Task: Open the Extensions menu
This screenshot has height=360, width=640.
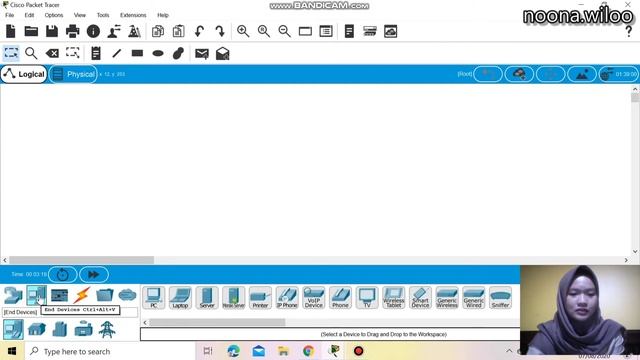Action: click(x=133, y=15)
